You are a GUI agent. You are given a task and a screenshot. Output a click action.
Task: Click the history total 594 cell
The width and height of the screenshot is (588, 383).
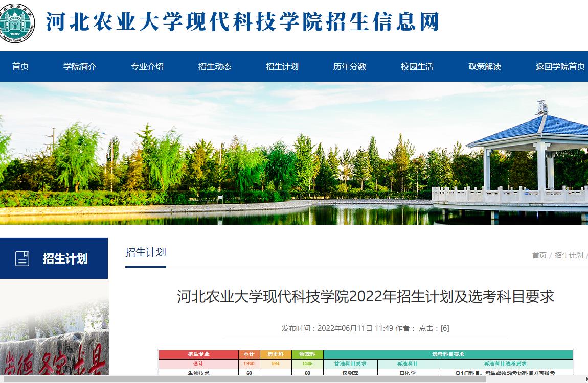pos(276,364)
